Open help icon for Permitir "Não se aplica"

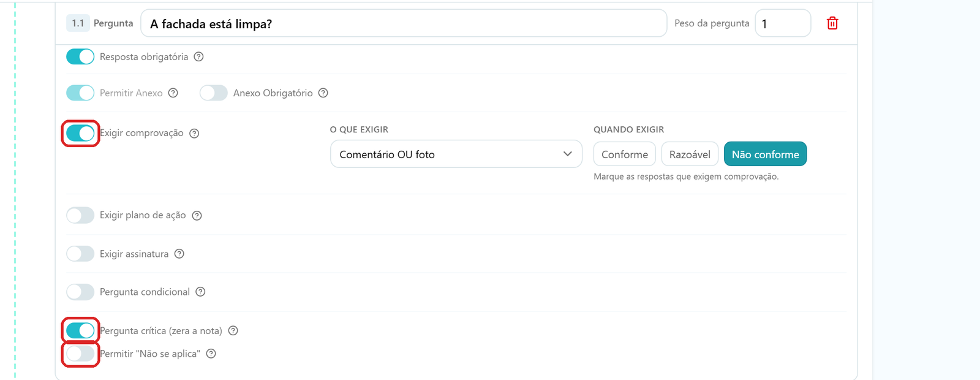tap(211, 354)
